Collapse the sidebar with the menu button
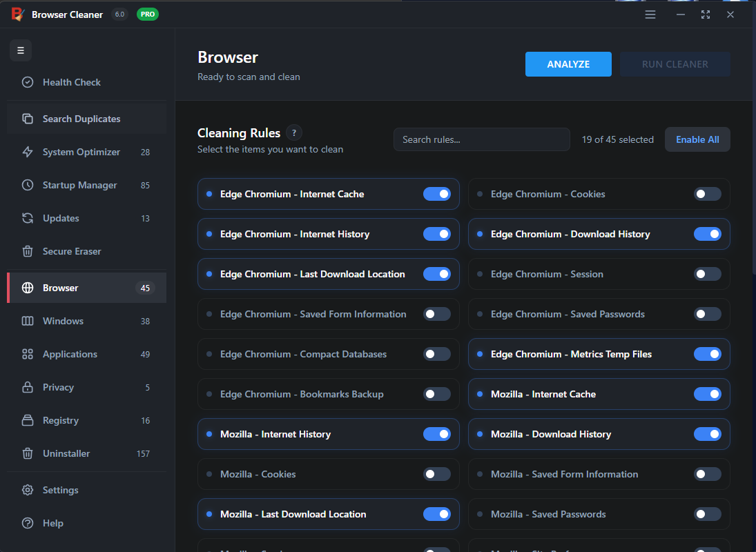Screen dimensions: 756x552 21,50
